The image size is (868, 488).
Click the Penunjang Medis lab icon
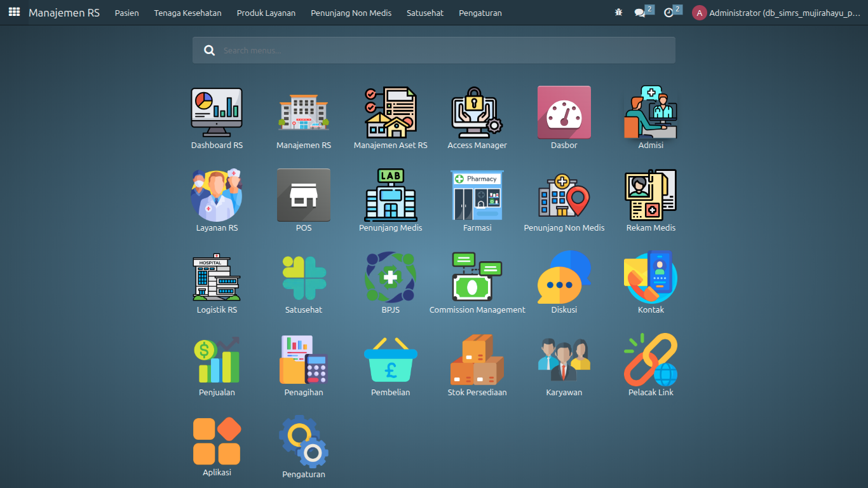coord(390,195)
